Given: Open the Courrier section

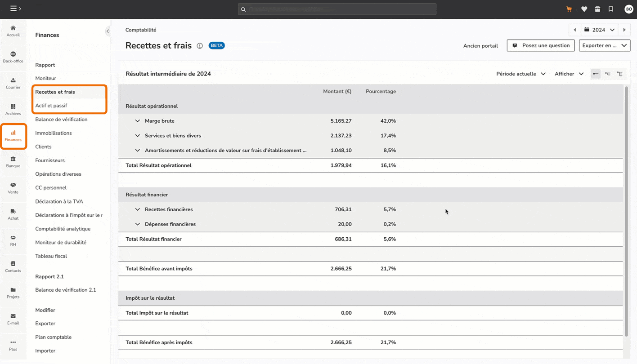Looking at the screenshot, I should click(x=13, y=83).
